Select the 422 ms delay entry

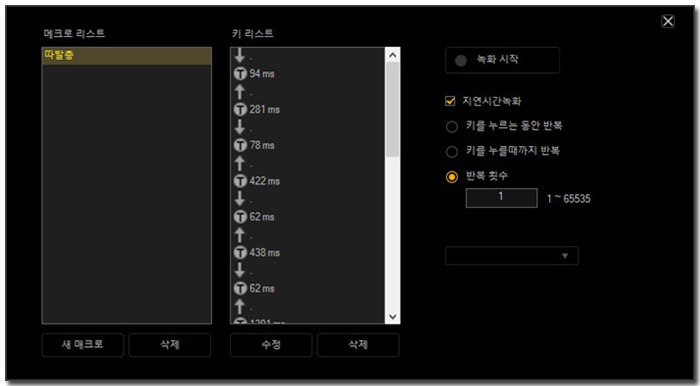pos(257,181)
